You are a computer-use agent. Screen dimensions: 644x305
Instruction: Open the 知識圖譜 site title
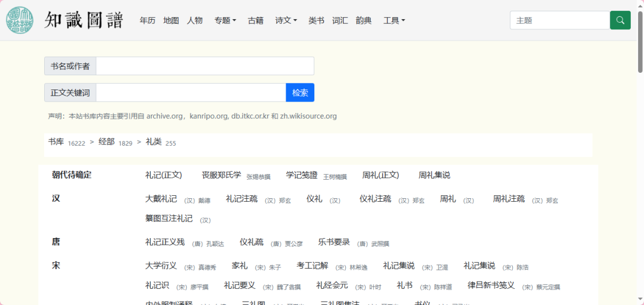pyautogui.click(x=84, y=20)
